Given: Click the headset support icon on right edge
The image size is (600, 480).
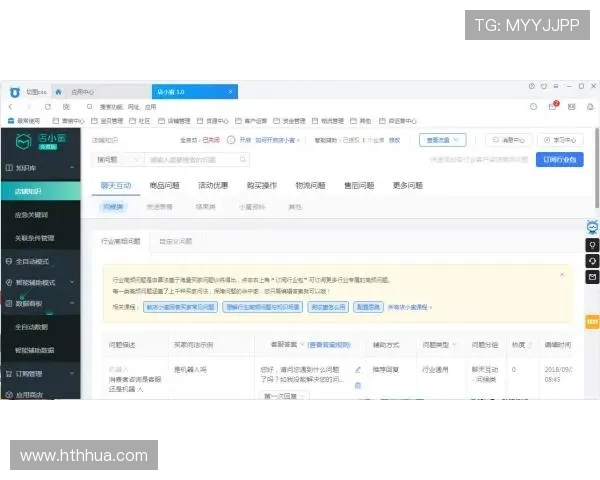Looking at the screenshot, I should pos(592,261).
